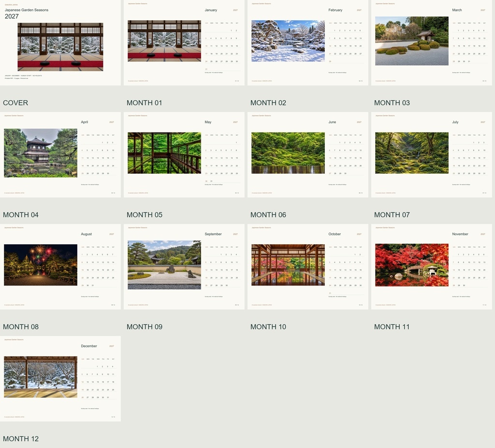This screenshot has height=448, width=495.
Task: Click the 'August' month heading
Action: tap(86, 234)
